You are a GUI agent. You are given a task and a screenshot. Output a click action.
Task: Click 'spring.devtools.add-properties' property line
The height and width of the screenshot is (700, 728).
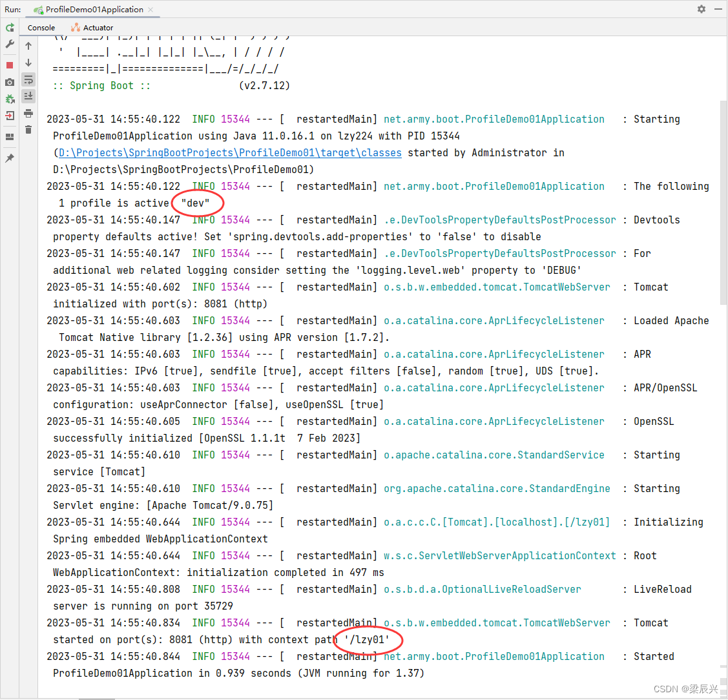coord(320,237)
